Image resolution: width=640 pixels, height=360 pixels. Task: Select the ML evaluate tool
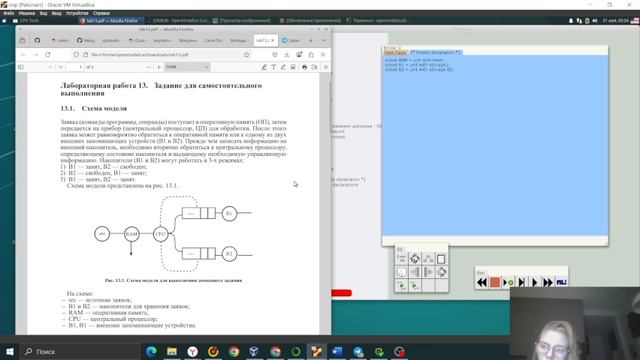(561, 282)
